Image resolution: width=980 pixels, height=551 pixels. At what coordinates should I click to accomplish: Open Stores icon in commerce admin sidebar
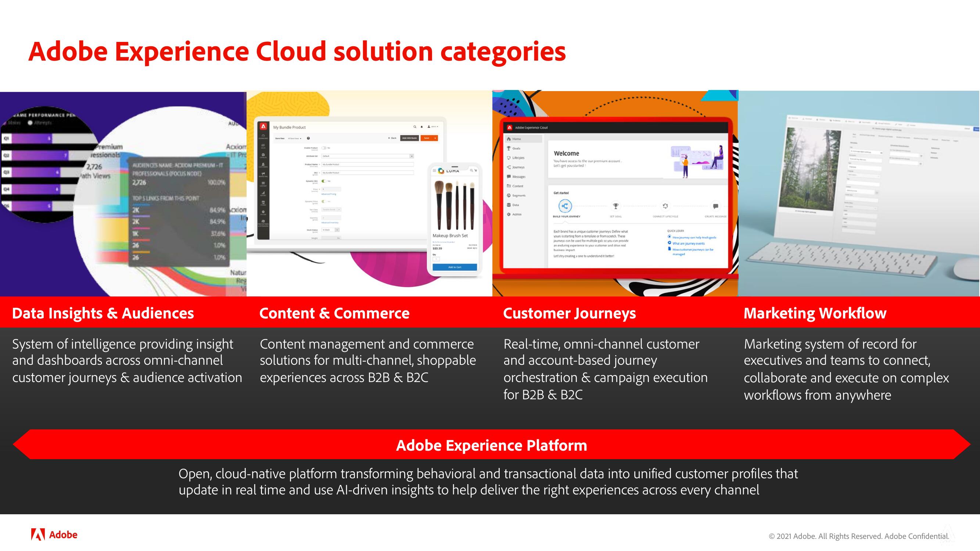[x=263, y=203]
